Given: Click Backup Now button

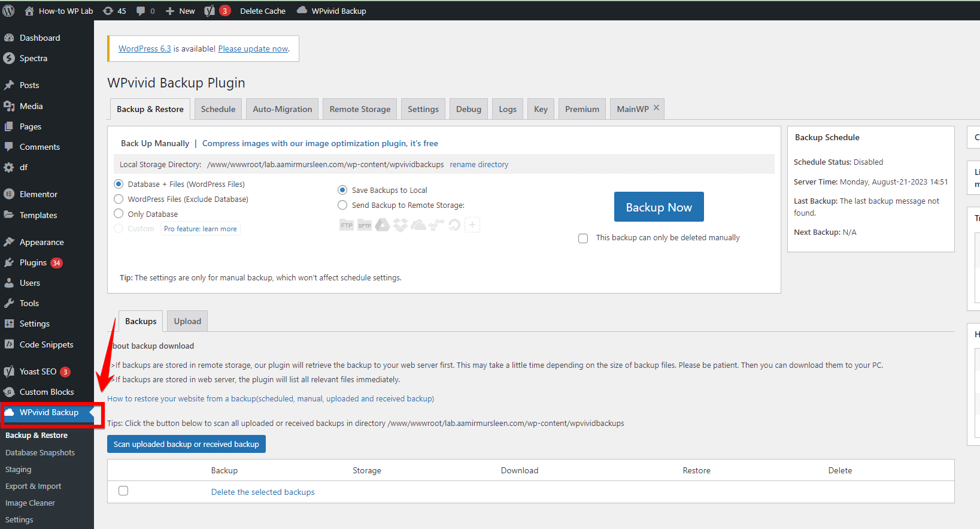Looking at the screenshot, I should coord(659,207).
